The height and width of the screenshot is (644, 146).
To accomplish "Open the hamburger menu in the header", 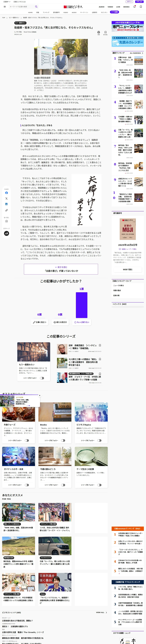I will [x=5, y=7].
